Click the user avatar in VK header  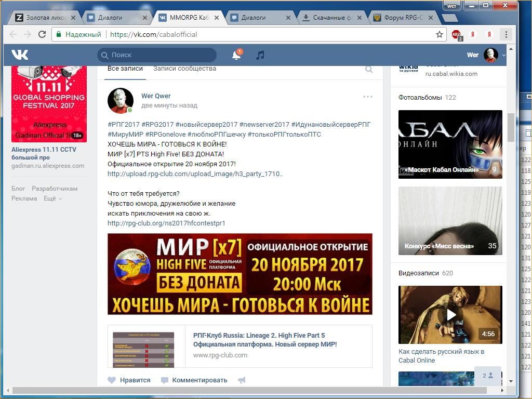[x=490, y=55]
